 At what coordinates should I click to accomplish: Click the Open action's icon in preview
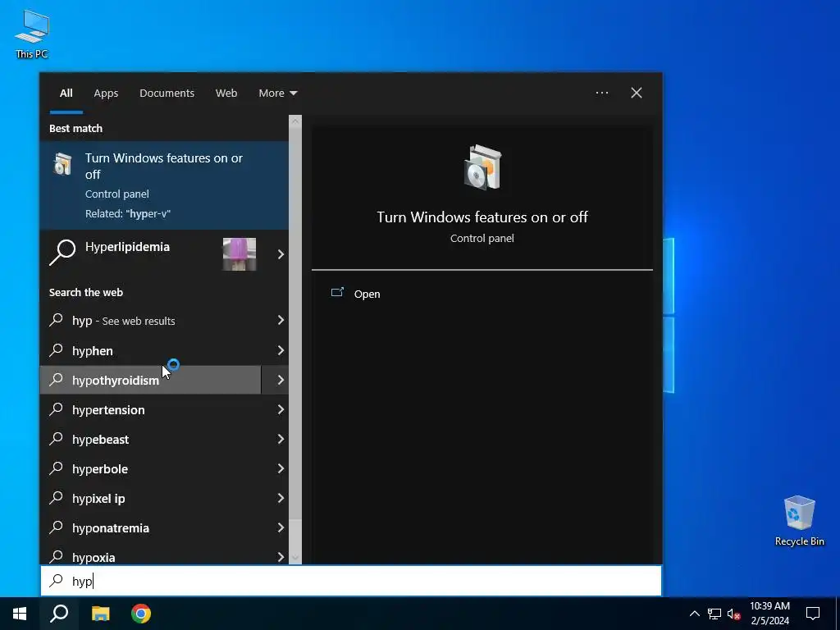337,293
